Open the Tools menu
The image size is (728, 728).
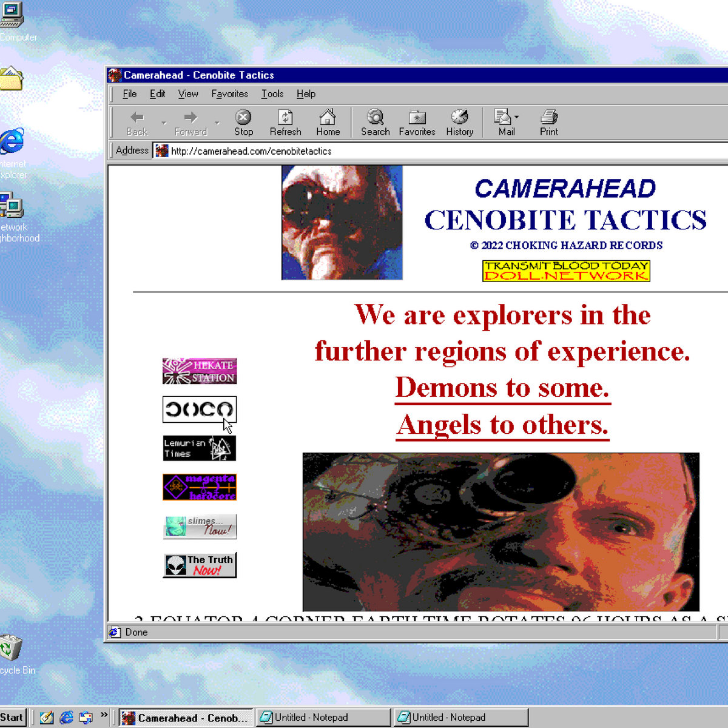coord(272,94)
